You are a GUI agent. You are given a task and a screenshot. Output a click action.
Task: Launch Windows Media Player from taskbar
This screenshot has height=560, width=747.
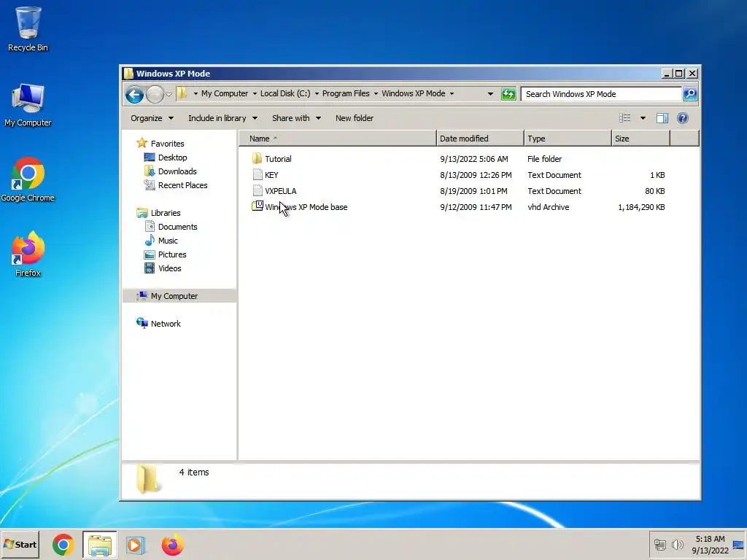[135, 544]
